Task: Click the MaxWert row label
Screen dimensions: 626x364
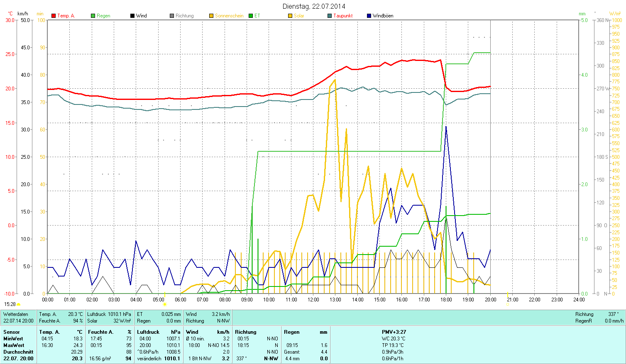Action: [x=14, y=345]
